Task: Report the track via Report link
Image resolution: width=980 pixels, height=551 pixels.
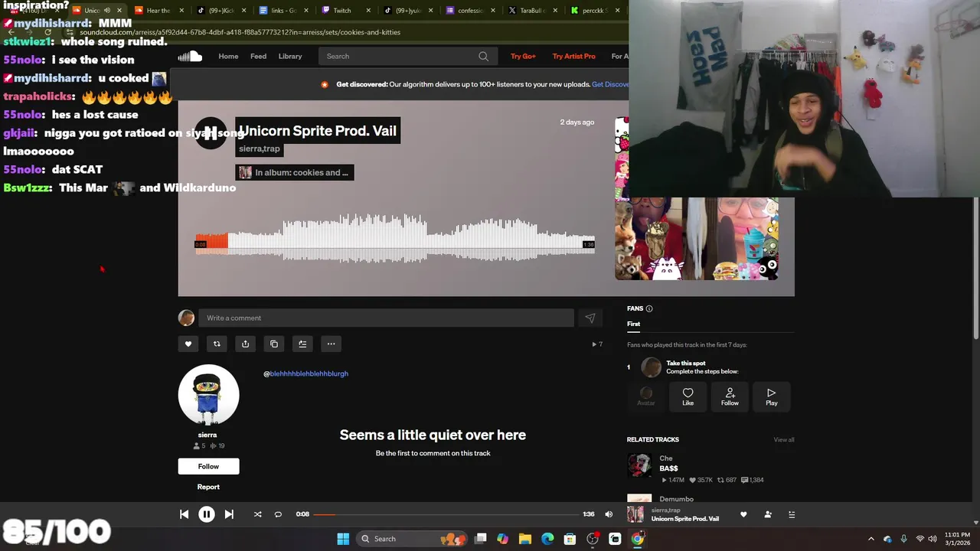Action: click(208, 487)
